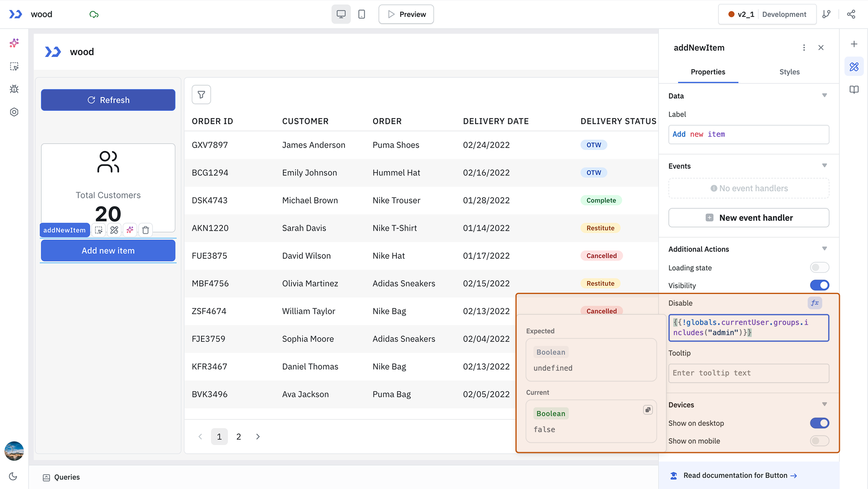Click the fx button next to Disable
This screenshot has height=489, width=868.
click(x=814, y=303)
